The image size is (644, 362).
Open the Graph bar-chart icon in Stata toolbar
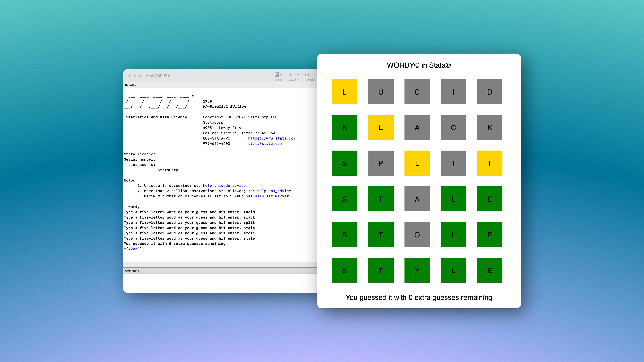(x=307, y=74)
